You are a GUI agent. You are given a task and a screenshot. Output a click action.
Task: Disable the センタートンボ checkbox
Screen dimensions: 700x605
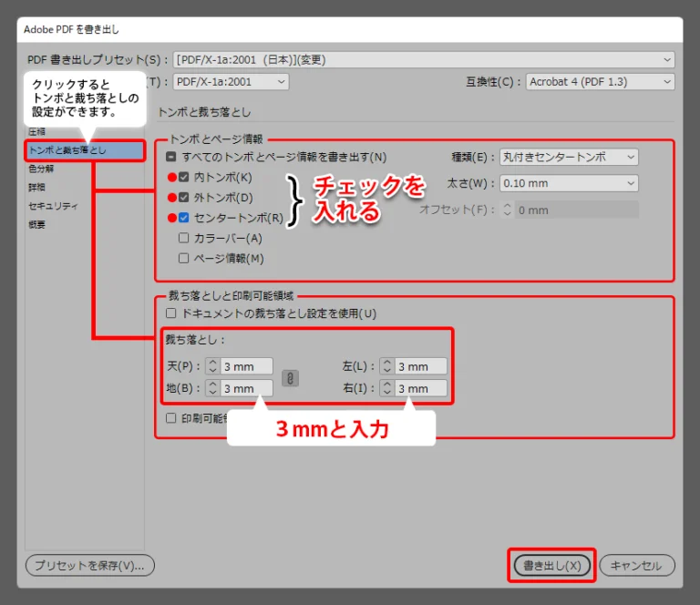(x=184, y=218)
